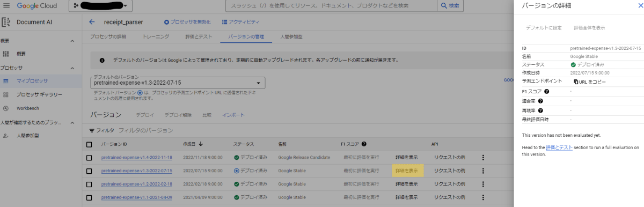Go back with the left arrow icon
The height and width of the screenshot is (207, 644).
92,22
